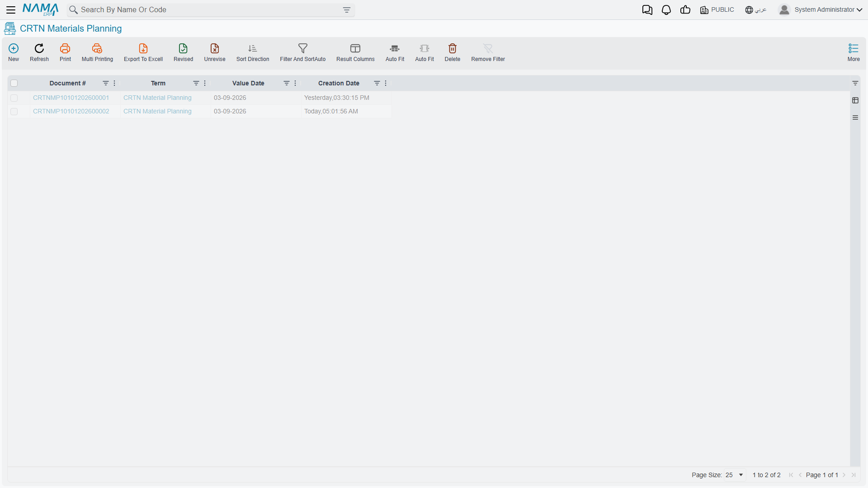Click the user avatar picture
868x488 pixels.
click(x=784, y=9)
